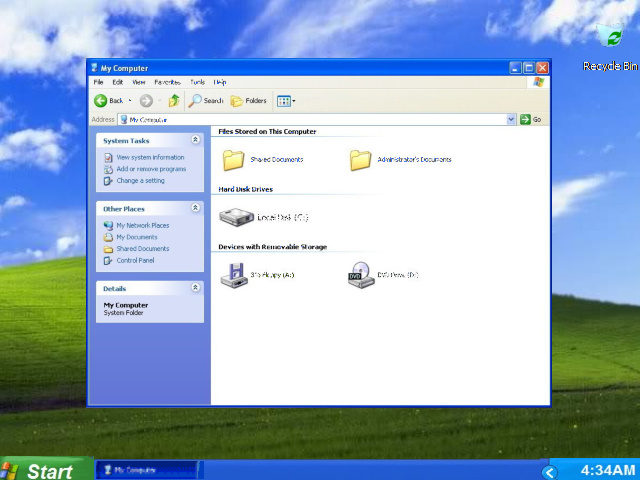Click the My Computer title bar icon

click(94, 68)
